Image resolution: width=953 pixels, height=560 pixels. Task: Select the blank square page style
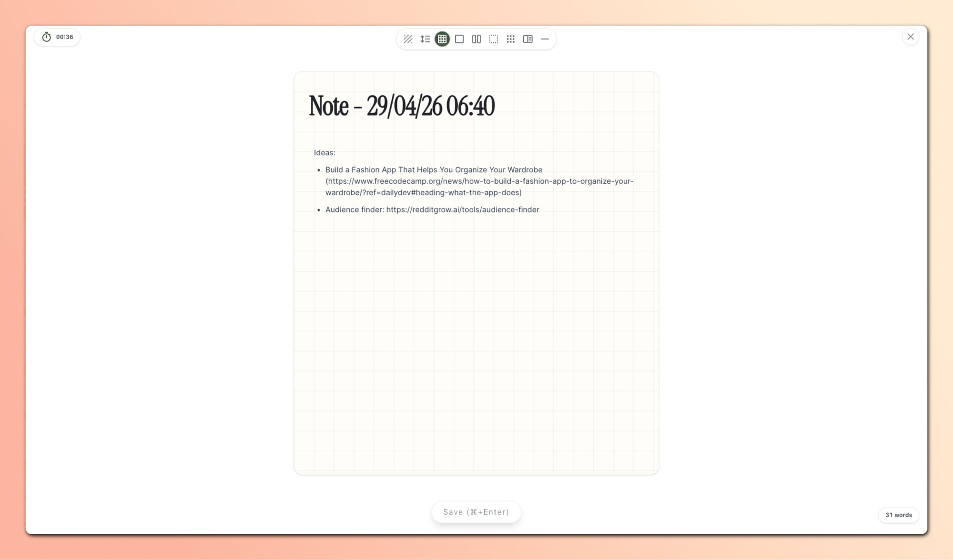click(459, 39)
